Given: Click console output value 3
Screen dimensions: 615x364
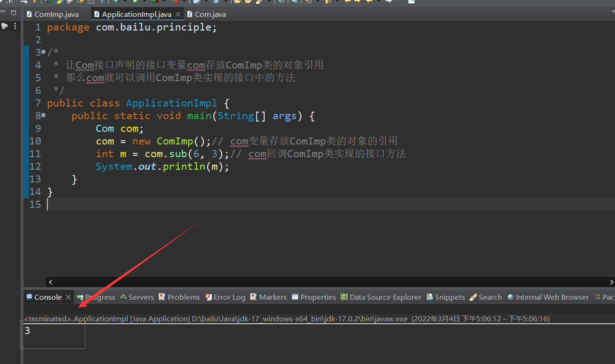Looking at the screenshot, I should pos(27,331).
